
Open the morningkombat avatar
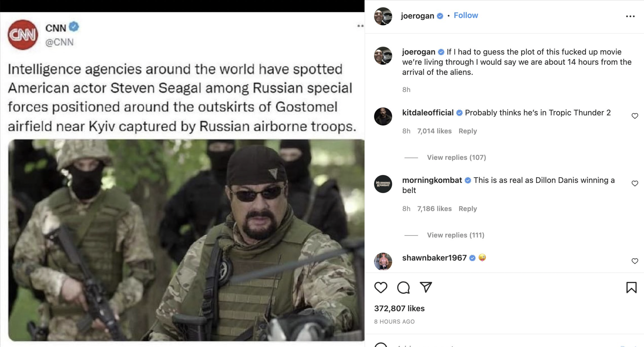click(383, 184)
